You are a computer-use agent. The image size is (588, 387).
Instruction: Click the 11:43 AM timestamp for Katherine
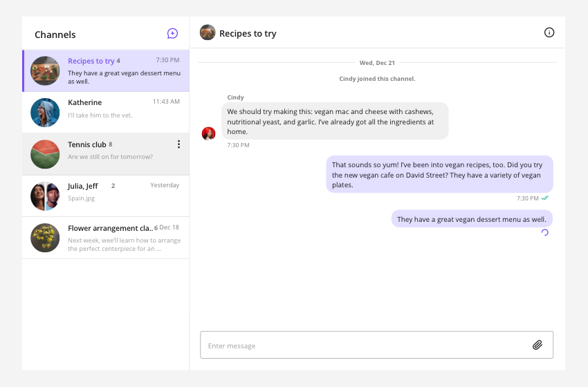(166, 102)
